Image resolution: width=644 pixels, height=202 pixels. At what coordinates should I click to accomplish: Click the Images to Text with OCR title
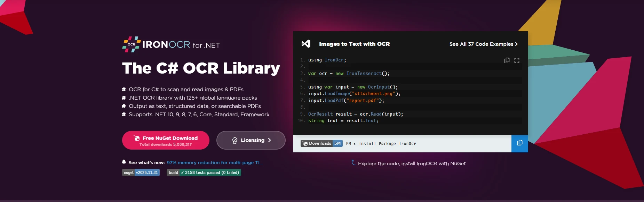(x=354, y=44)
